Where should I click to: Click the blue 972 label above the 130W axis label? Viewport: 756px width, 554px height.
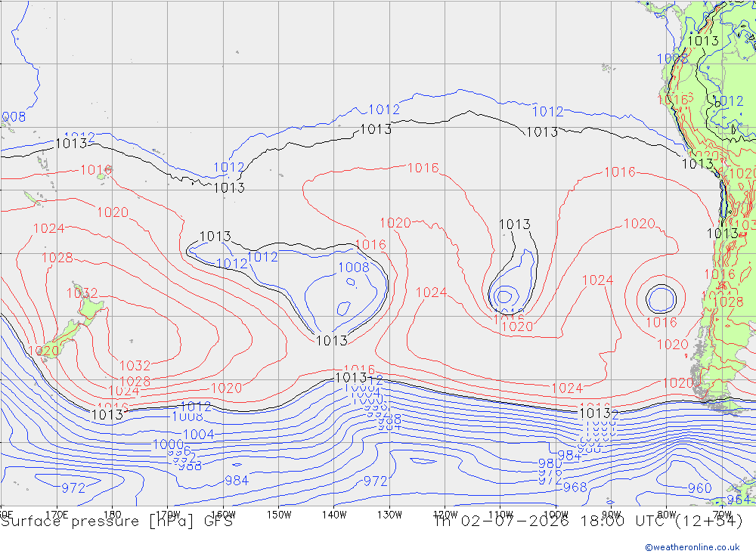[375, 481]
